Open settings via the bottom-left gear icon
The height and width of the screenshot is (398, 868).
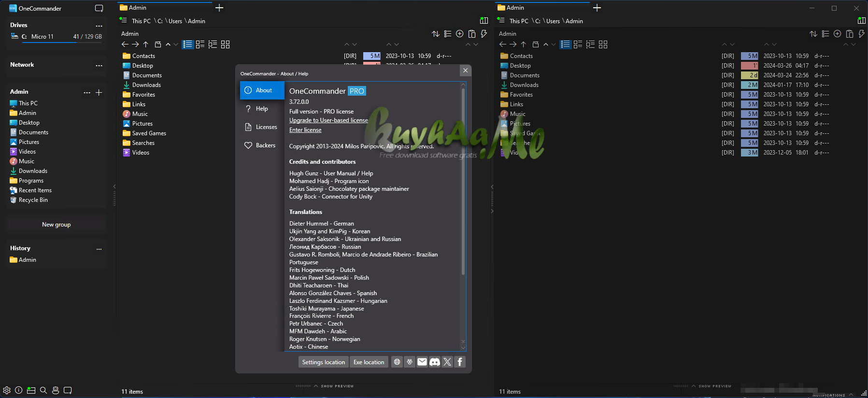click(x=6, y=390)
